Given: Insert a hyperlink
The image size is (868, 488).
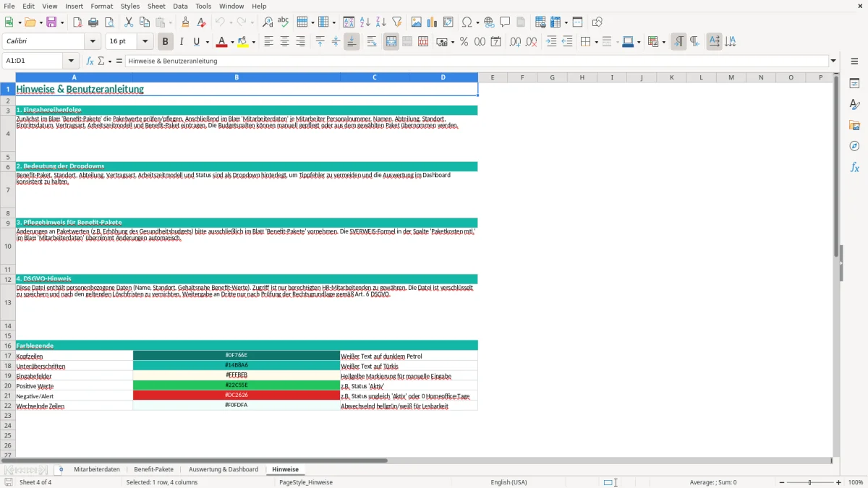Looking at the screenshot, I should point(489,22).
